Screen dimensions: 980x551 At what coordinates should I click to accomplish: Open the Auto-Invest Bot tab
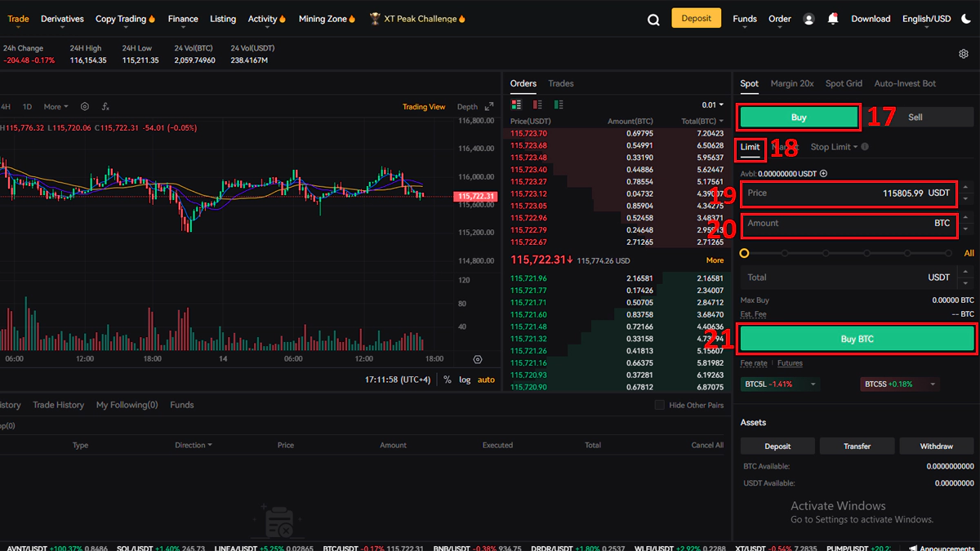[905, 83]
